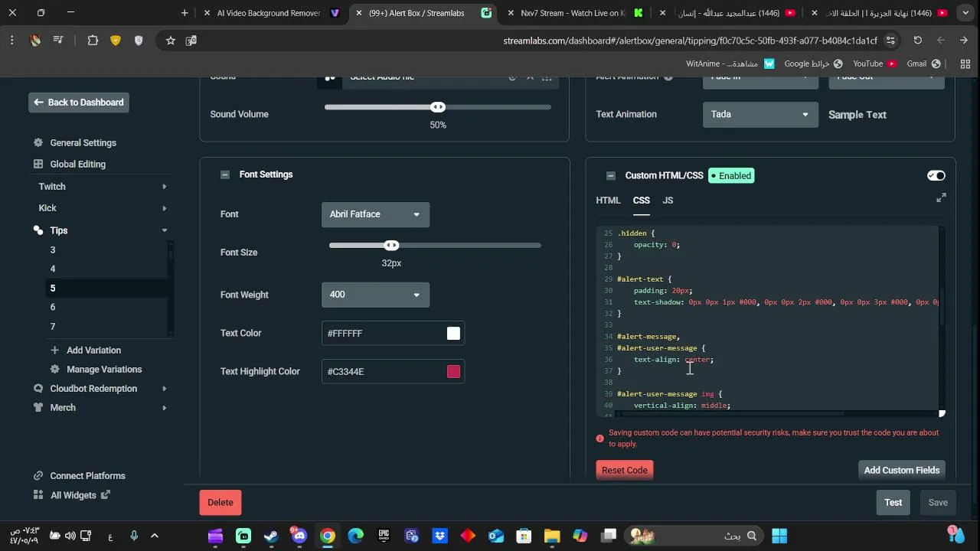
Task: Click the Merch shirt icon
Action: coord(38,408)
